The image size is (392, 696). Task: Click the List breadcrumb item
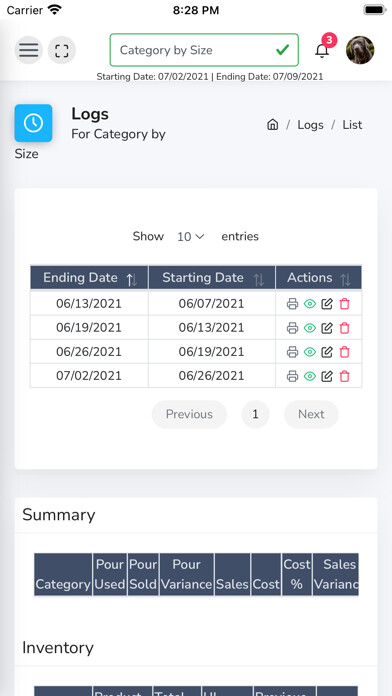[x=352, y=125]
